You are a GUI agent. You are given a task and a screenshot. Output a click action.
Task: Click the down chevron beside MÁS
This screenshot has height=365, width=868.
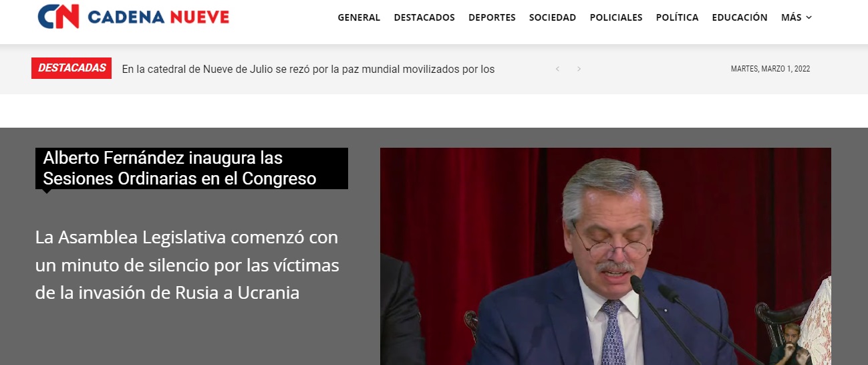point(809,18)
